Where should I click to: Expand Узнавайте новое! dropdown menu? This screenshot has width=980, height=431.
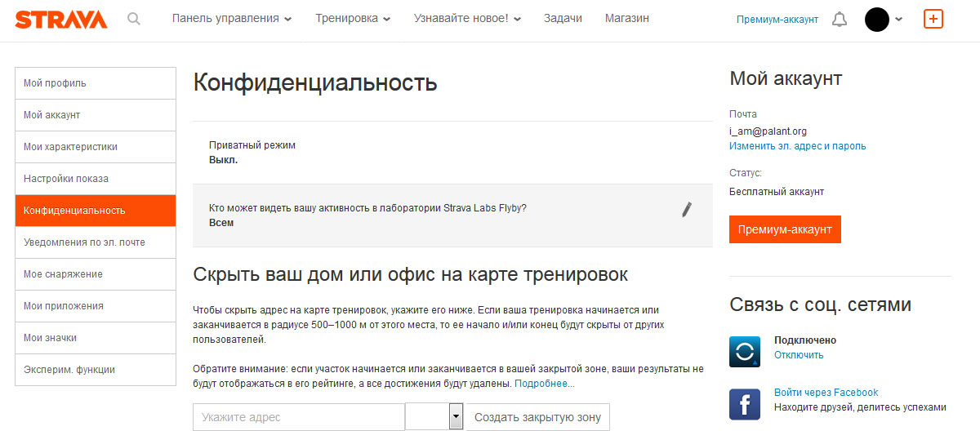pos(467,19)
